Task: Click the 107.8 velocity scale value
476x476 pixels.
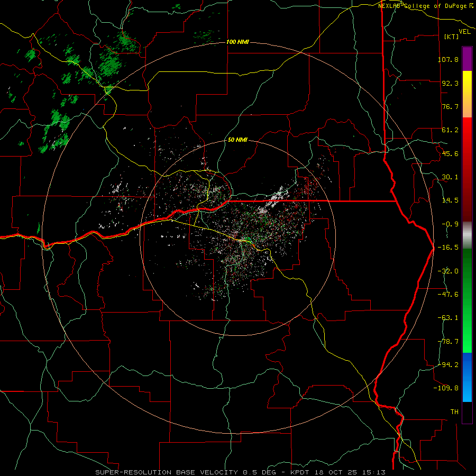Action: click(448, 59)
